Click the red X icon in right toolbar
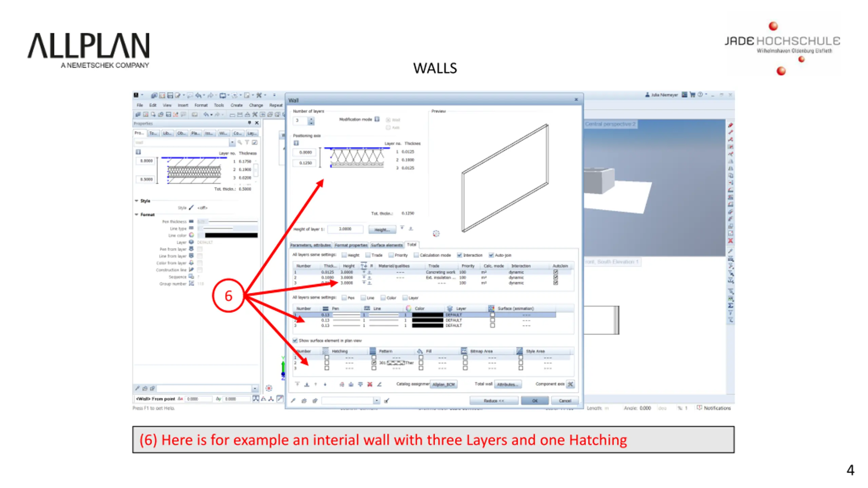Viewport: 868px width, 488px height. [x=730, y=241]
